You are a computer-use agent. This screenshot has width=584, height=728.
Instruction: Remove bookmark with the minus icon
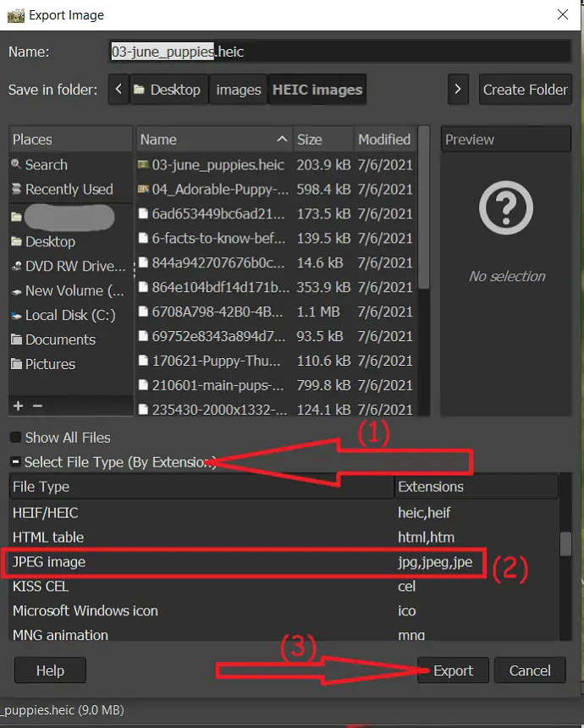tap(37, 405)
